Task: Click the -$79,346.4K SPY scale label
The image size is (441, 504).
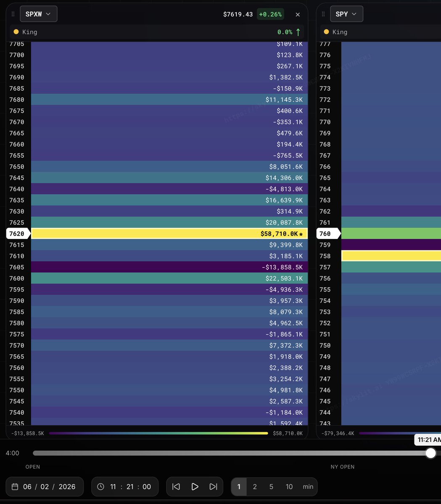Action: click(x=338, y=433)
